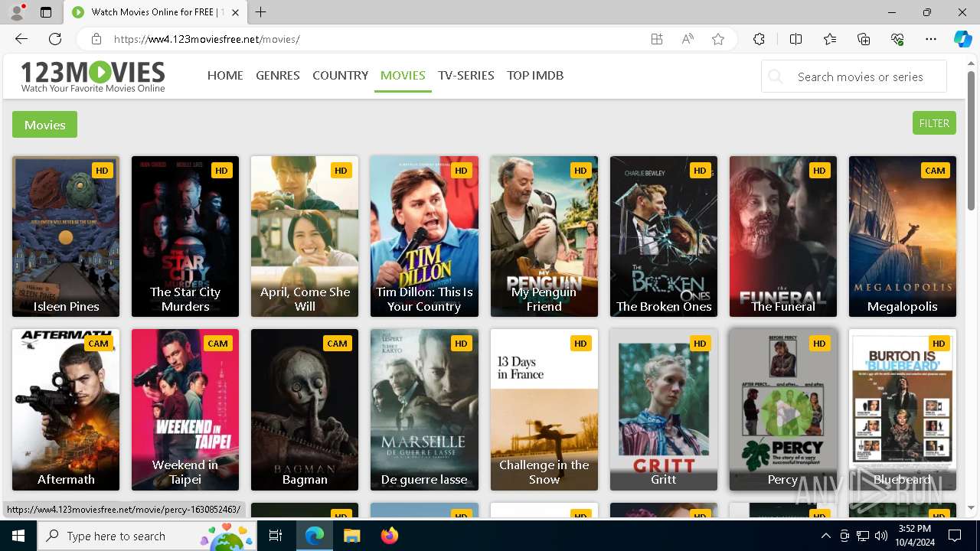
Task: Open Bluebeard movie poster
Action: [x=903, y=409]
